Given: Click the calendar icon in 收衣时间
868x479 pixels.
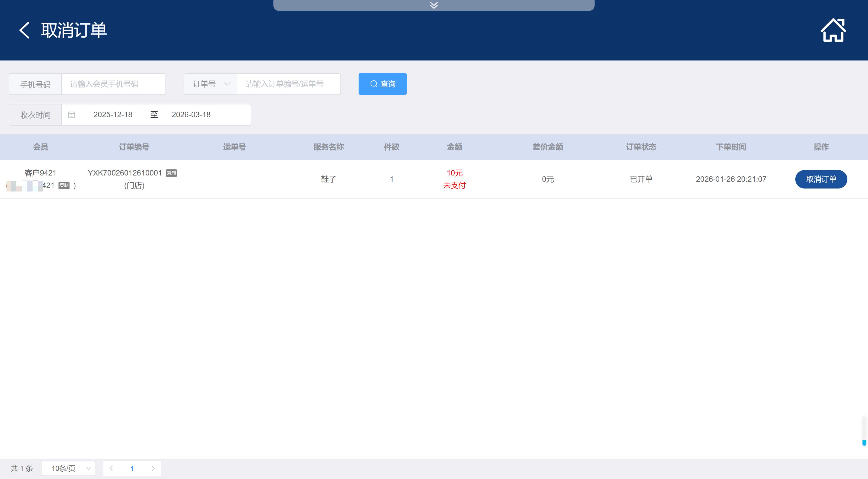Looking at the screenshot, I should pos(71,115).
